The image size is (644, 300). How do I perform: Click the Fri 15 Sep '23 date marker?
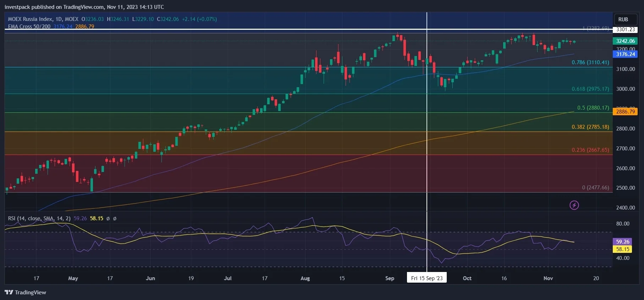click(427, 278)
